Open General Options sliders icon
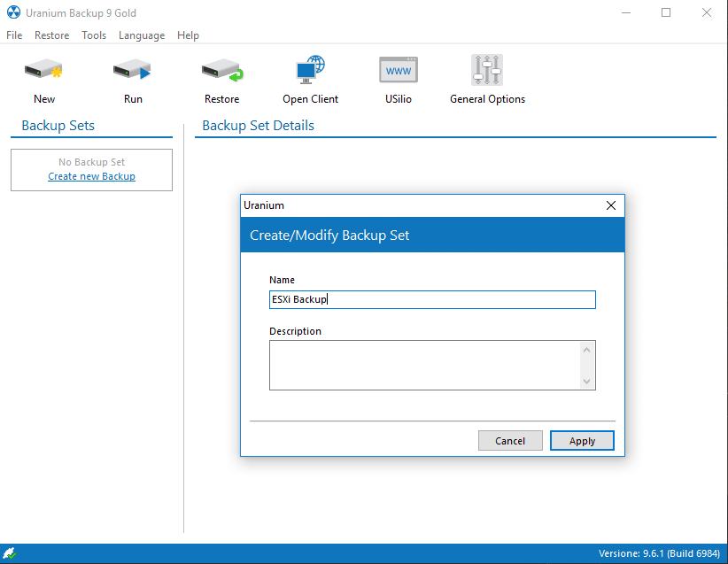 point(487,70)
